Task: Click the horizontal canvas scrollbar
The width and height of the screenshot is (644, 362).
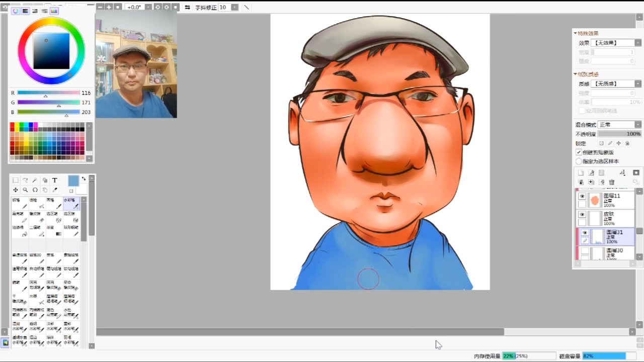Action: [x=300, y=332]
